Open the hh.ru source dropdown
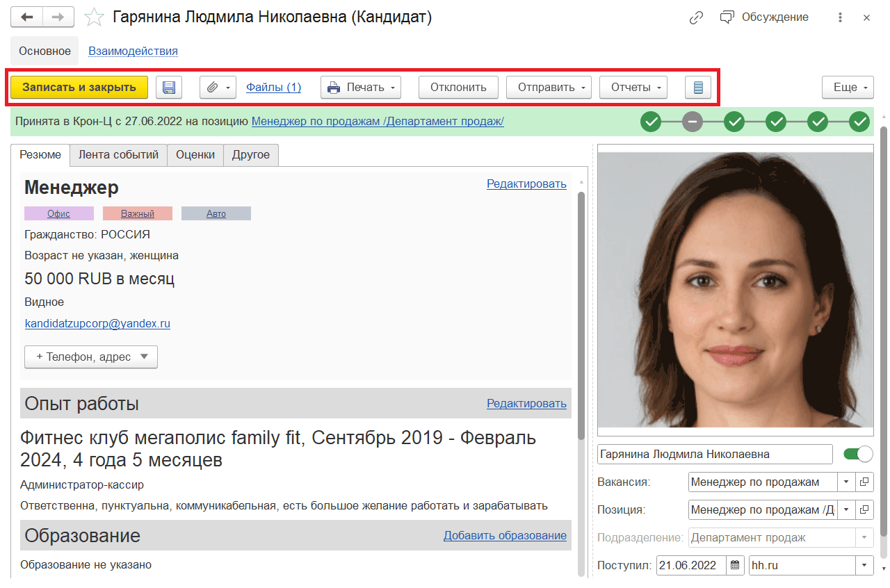The image size is (890, 588). coord(864,566)
